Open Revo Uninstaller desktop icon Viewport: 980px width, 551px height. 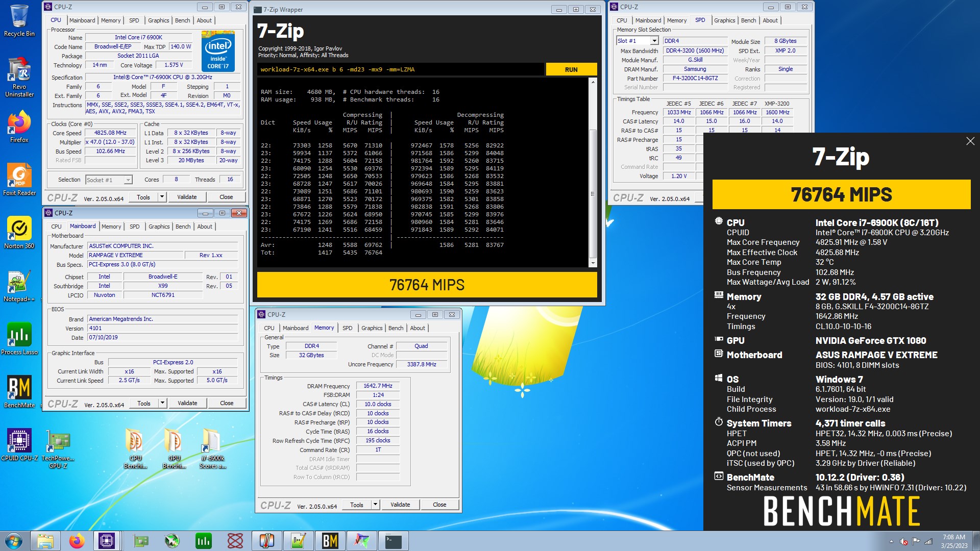click(19, 77)
